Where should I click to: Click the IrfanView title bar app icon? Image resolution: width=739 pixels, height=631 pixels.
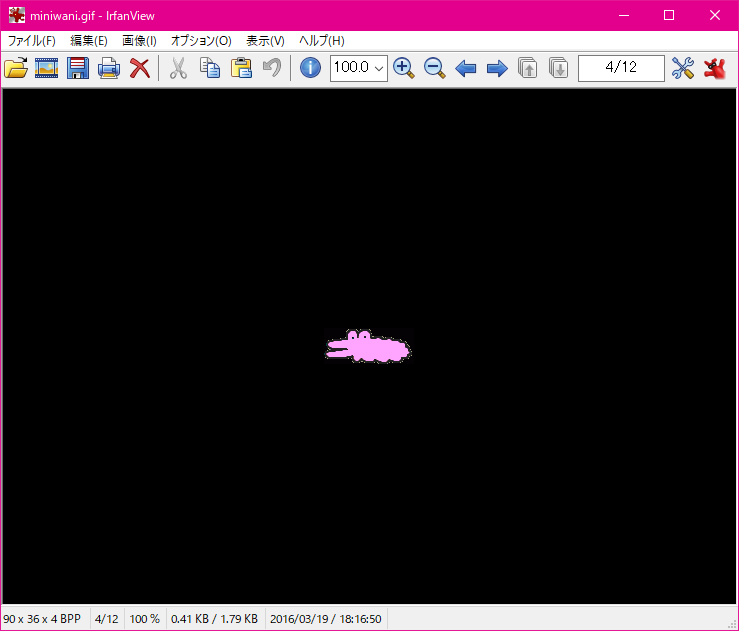(16, 15)
